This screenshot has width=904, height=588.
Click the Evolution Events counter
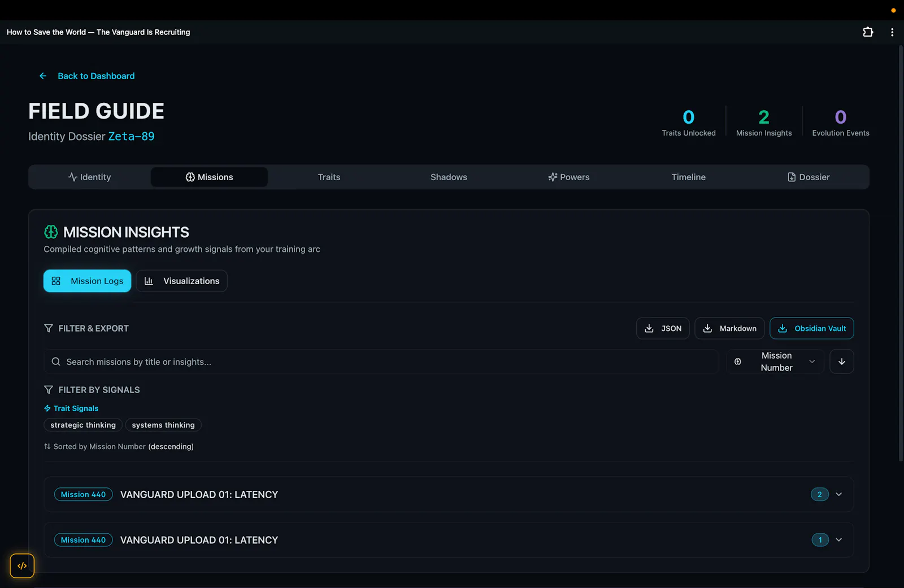coord(841,123)
